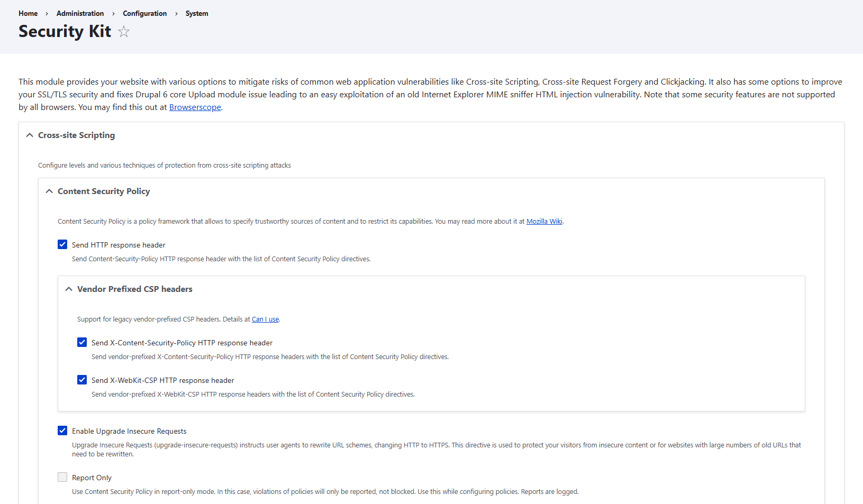Enable Report Only mode
The height and width of the screenshot is (504, 863).
click(62, 477)
